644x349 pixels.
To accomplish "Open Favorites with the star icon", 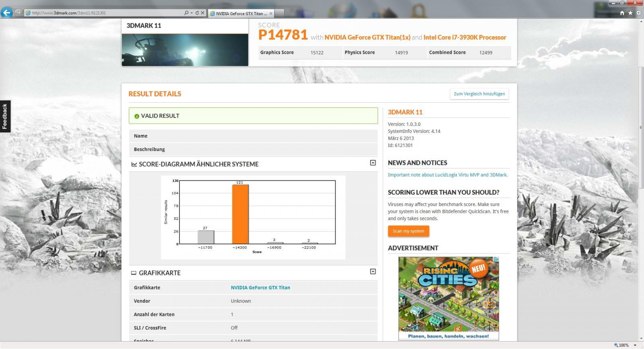I will coord(630,13).
